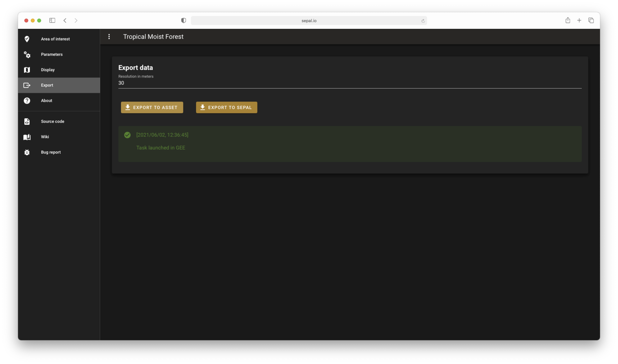The height and width of the screenshot is (364, 618).
Task: Click the Source code file icon
Action: [x=27, y=121]
